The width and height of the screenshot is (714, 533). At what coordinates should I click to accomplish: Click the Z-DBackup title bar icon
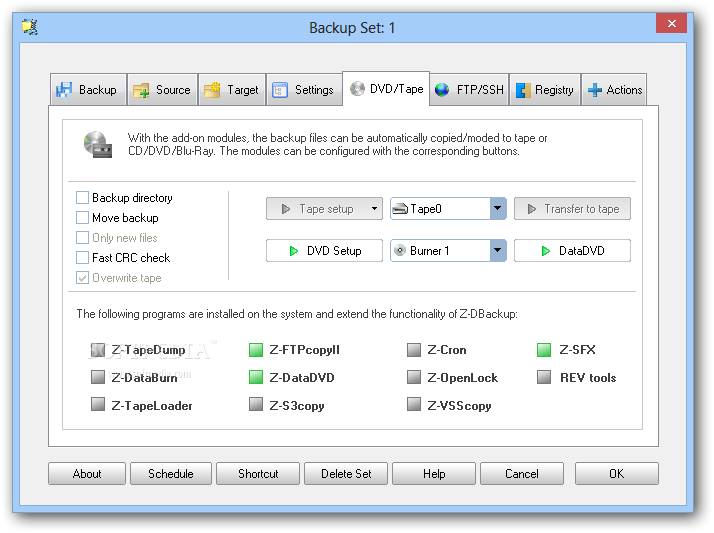(30, 27)
